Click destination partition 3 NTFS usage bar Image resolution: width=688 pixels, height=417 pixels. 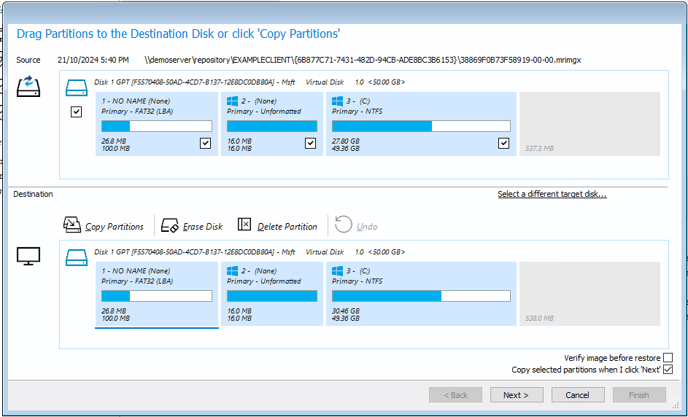coord(421,296)
